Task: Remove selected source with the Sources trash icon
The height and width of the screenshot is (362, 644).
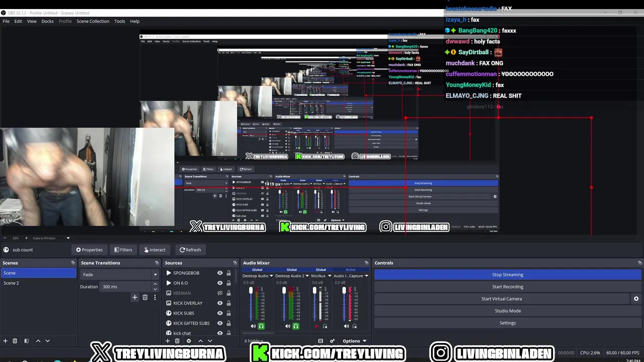Action: (177, 341)
